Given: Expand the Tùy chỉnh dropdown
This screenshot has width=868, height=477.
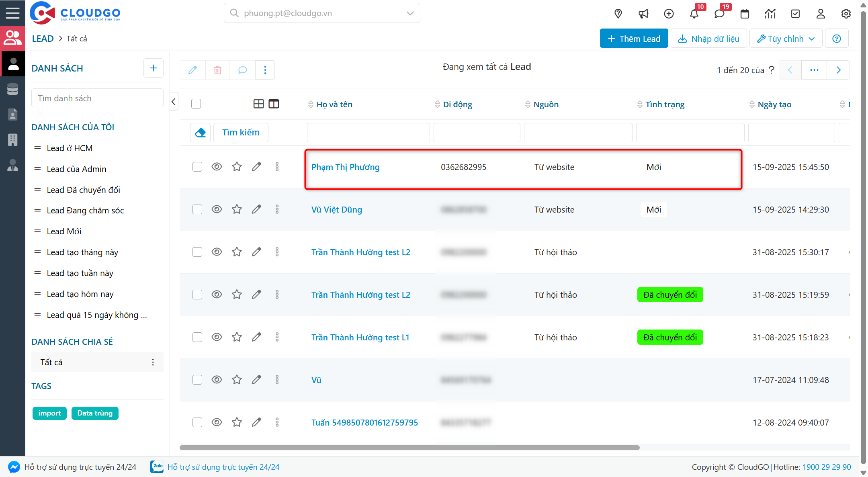Looking at the screenshot, I should (x=786, y=39).
